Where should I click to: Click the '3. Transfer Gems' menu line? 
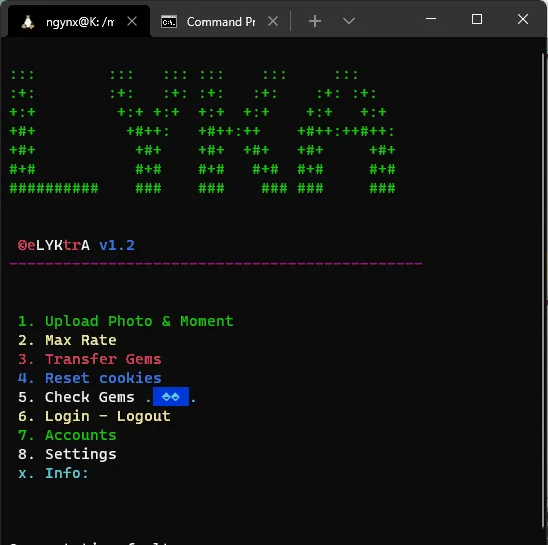click(x=90, y=359)
